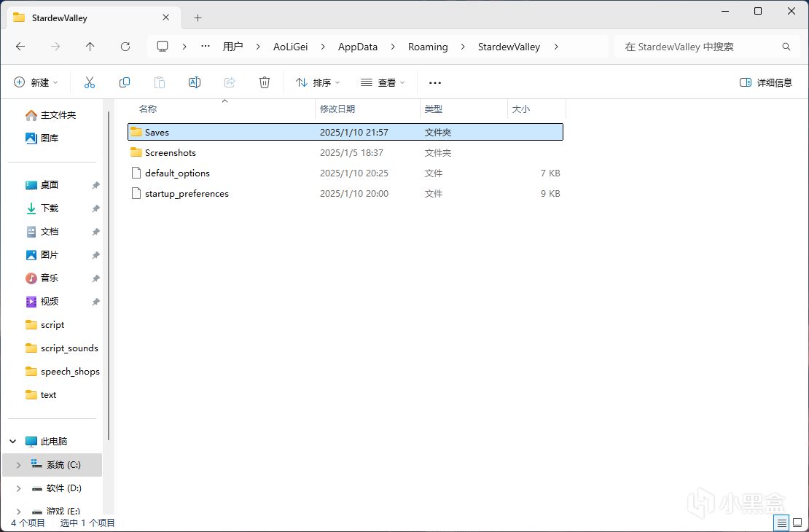
Task: Switch to the large thumbnails view icon
Action: click(797, 523)
